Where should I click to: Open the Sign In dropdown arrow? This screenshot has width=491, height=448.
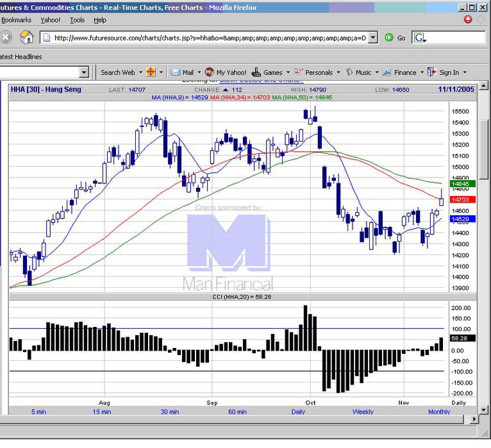(465, 72)
